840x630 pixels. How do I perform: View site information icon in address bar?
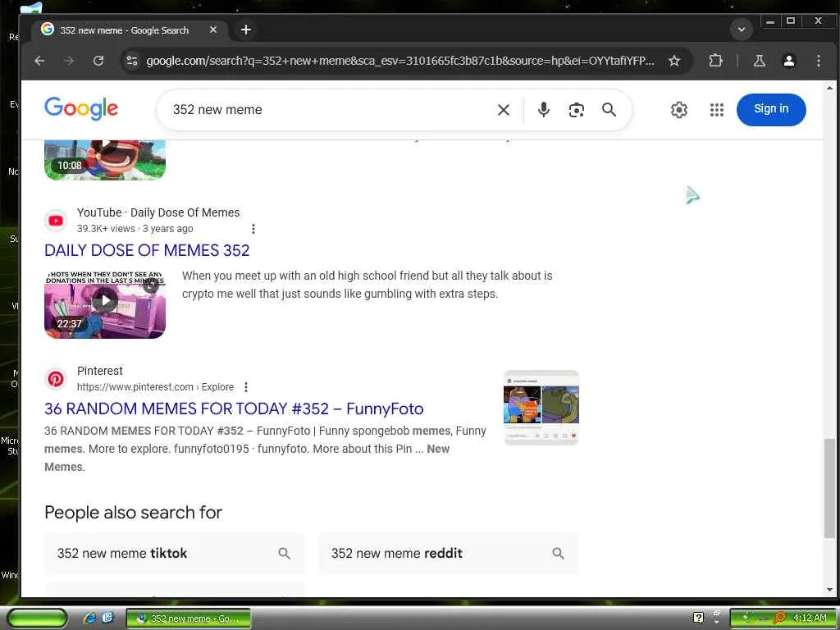[132, 61]
